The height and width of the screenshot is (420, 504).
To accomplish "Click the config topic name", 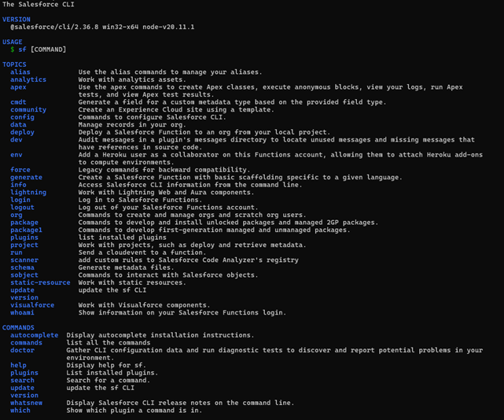I will pos(22,117).
